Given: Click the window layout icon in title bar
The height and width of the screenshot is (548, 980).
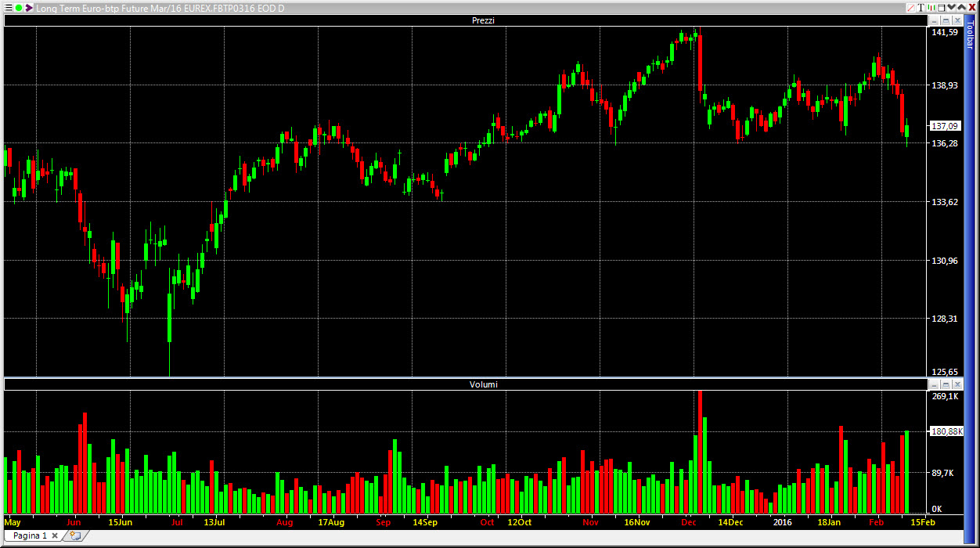Looking at the screenshot, I should pyautogui.click(x=942, y=8).
